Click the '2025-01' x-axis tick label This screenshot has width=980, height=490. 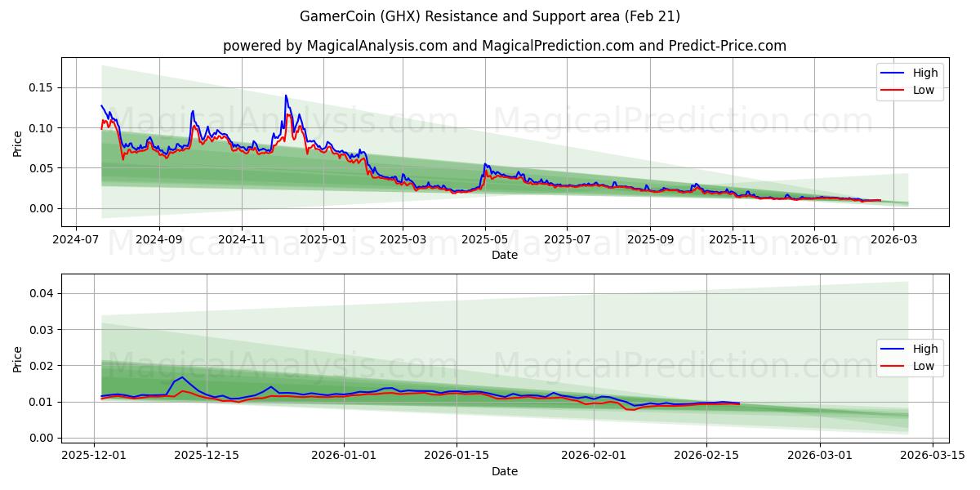pyautogui.click(x=323, y=240)
